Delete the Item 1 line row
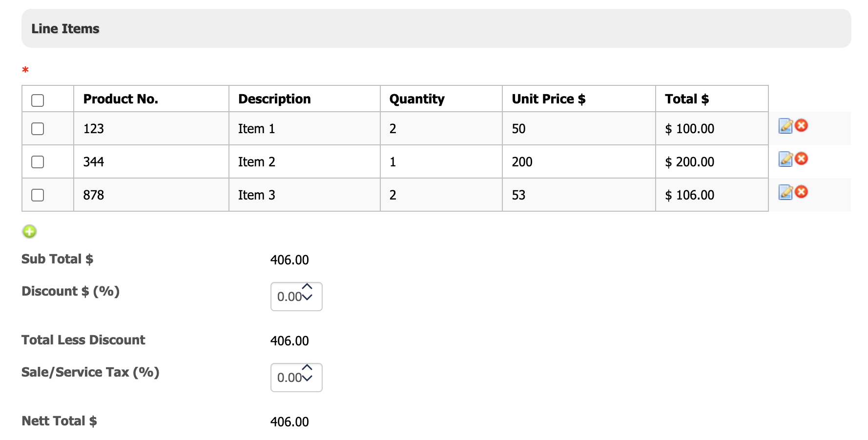The height and width of the screenshot is (440, 868). tap(801, 125)
